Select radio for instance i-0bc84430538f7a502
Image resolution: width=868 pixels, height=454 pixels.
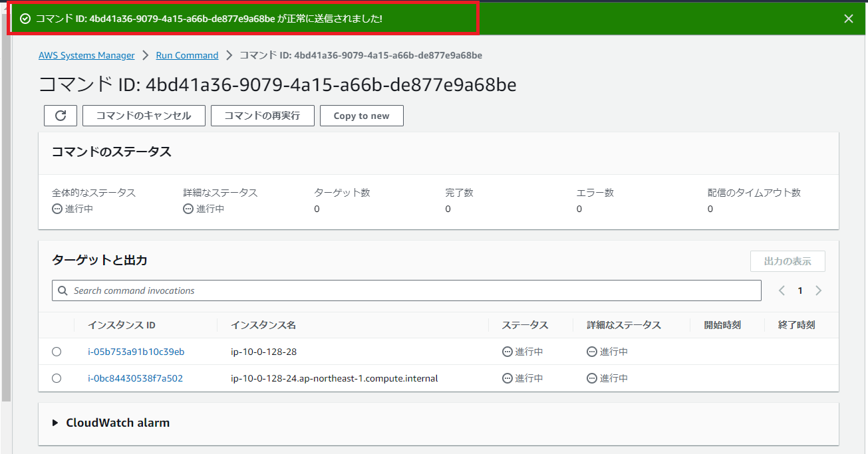(57, 378)
